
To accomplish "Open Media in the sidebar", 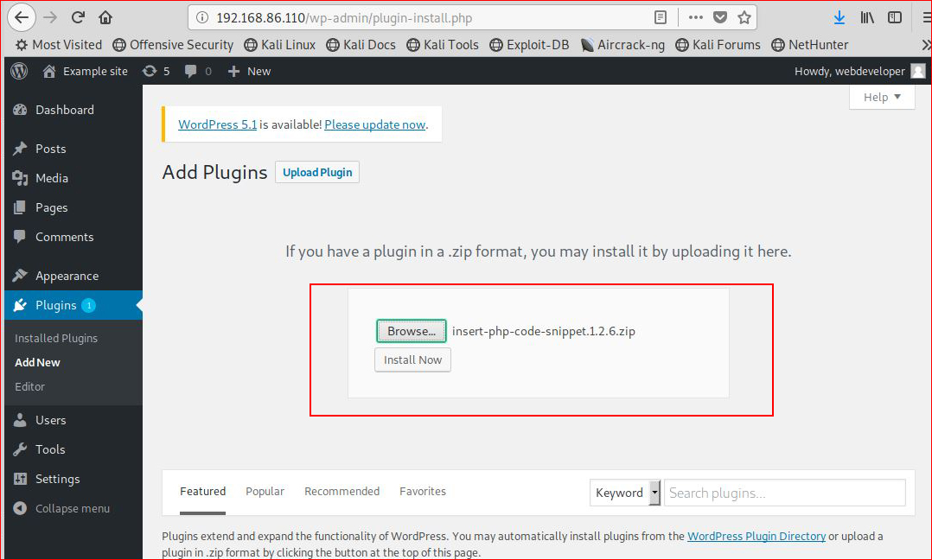I will 52,178.
